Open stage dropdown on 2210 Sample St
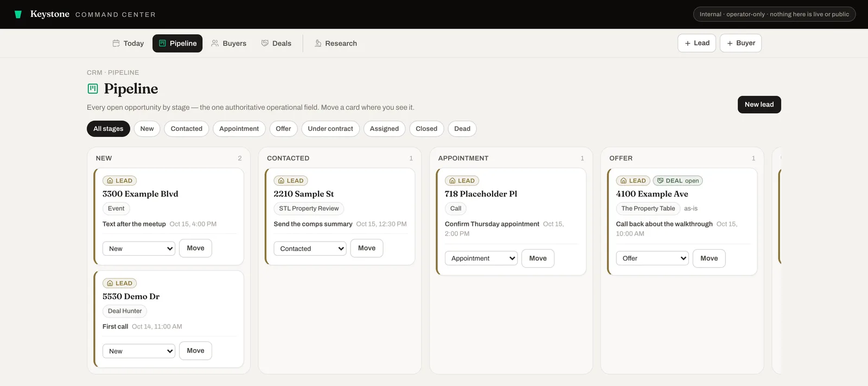The width and height of the screenshot is (868, 386). pos(310,249)
